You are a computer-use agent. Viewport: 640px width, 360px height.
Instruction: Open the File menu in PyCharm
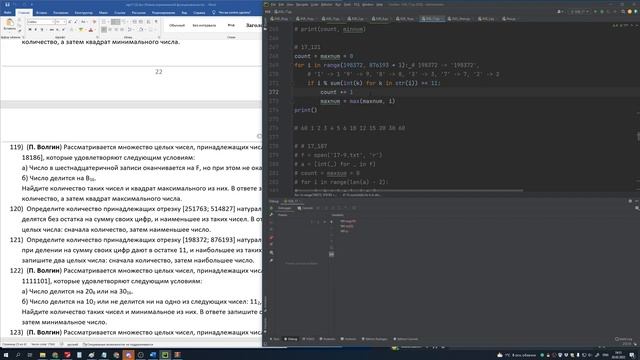point(273,4)
